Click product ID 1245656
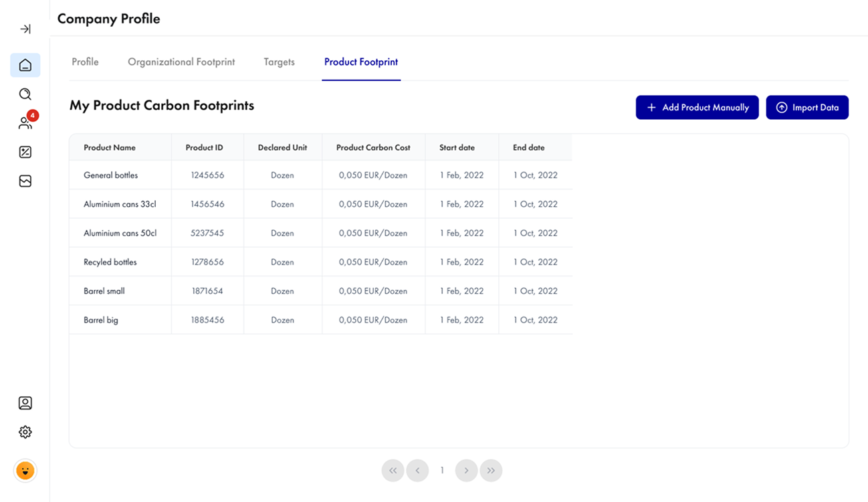 [x=207, y=175]
